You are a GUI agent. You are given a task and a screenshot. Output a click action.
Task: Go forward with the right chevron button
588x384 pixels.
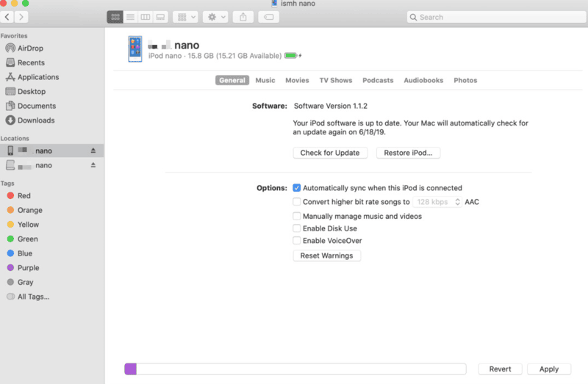coord(21,17)
